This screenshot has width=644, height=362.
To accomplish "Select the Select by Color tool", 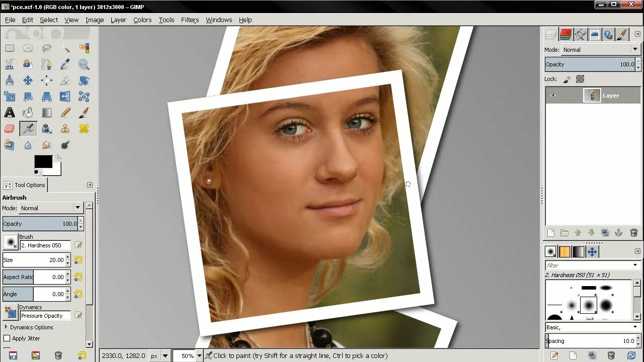I will (x=84, y=48).
